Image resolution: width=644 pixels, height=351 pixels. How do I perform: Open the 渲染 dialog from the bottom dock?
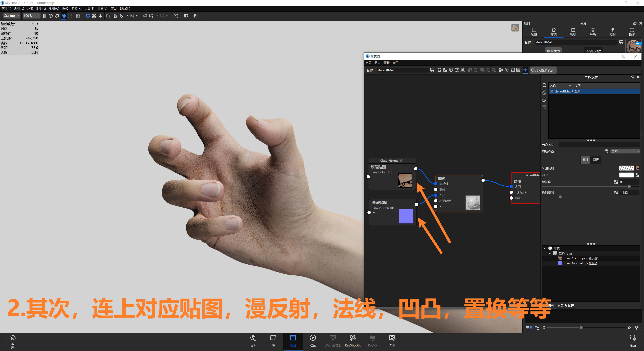coord(392,340)
